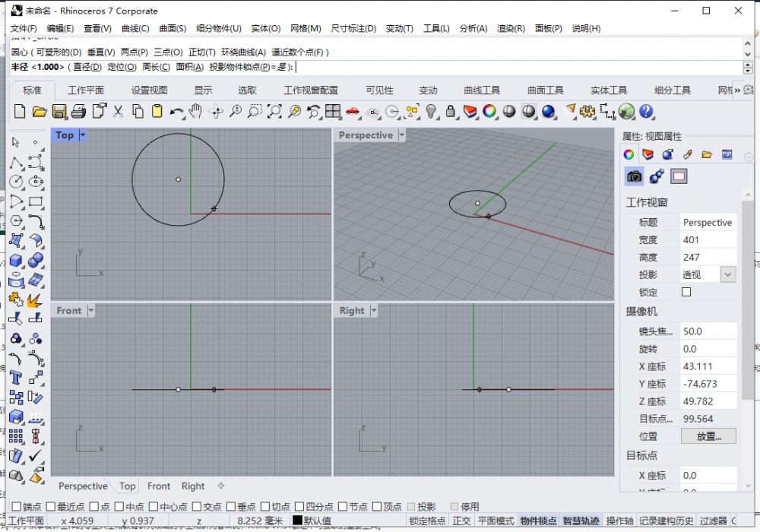Click the 镜头焦距 value field 50.0
Viewport: 760px width, 532px height.
(708, 331)
